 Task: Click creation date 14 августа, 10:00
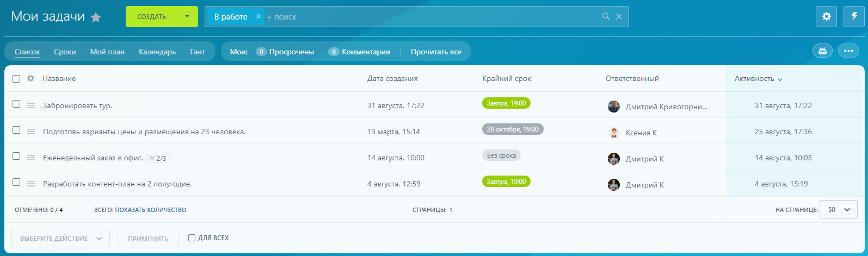coord(396,158)
